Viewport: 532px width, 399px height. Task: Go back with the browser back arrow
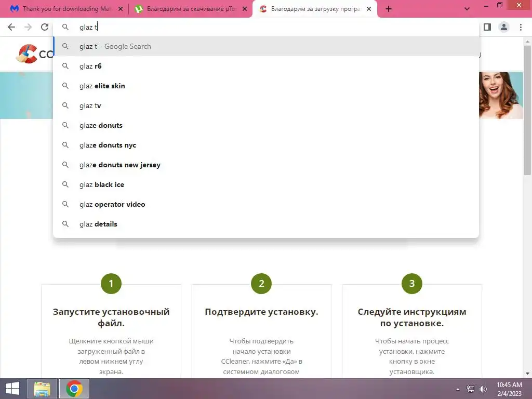pos(11,27)
